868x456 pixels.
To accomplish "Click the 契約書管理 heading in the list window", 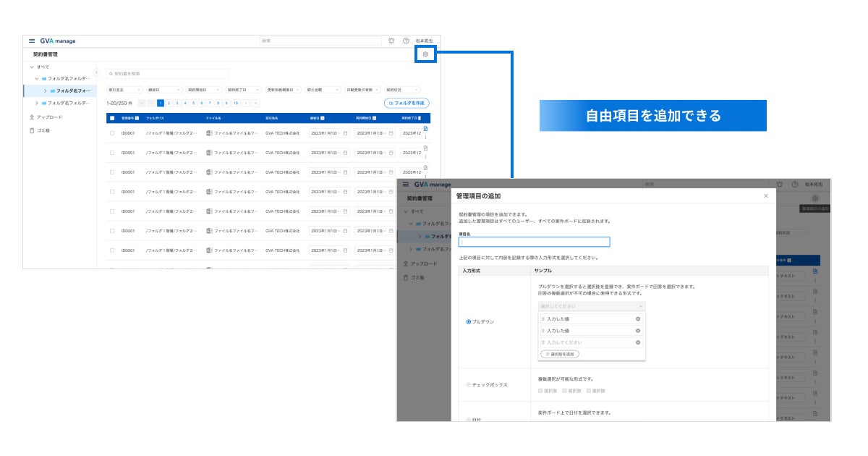I will (45, 54).
